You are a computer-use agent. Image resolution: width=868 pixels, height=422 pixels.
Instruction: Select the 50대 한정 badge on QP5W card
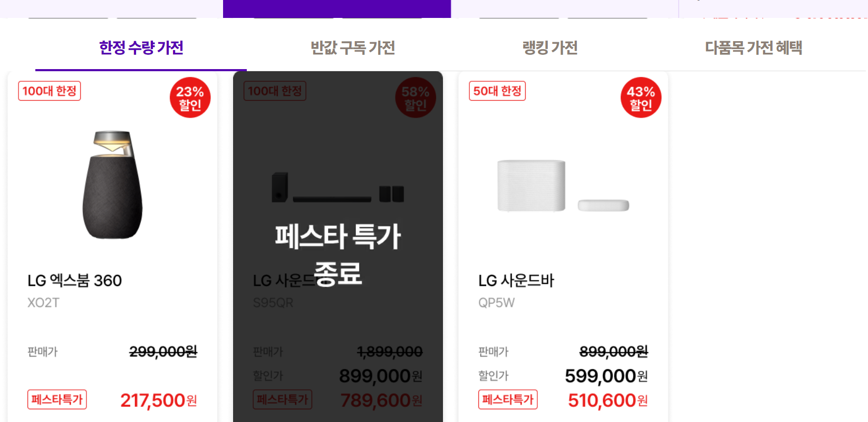[497, 91]
